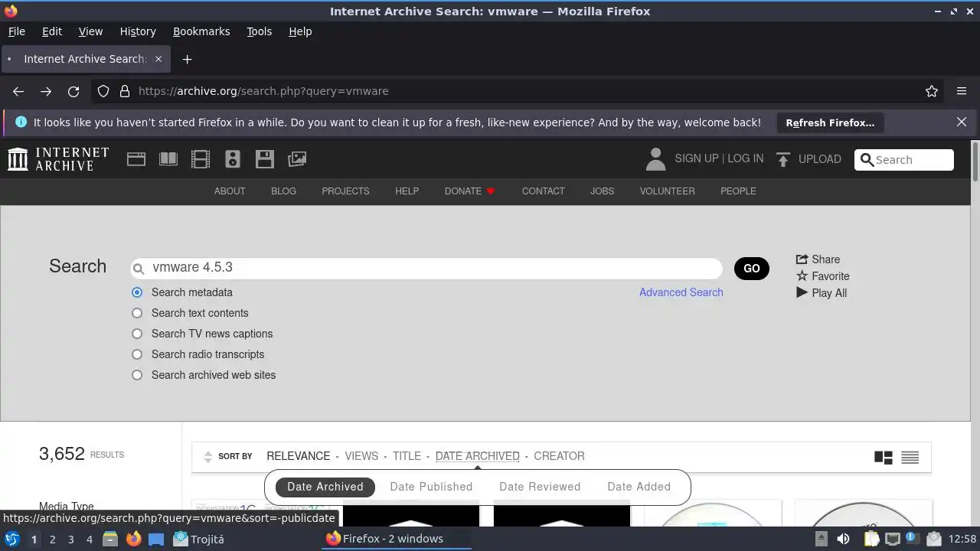The image size is (980, 551).
Task: Click the GO search button
Action: click(752, 269)
